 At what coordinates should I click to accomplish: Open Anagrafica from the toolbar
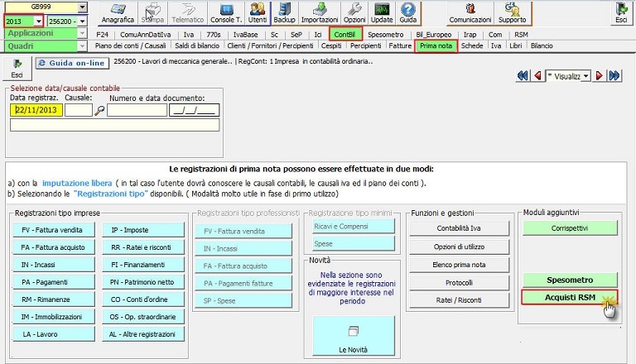[118, 13]
